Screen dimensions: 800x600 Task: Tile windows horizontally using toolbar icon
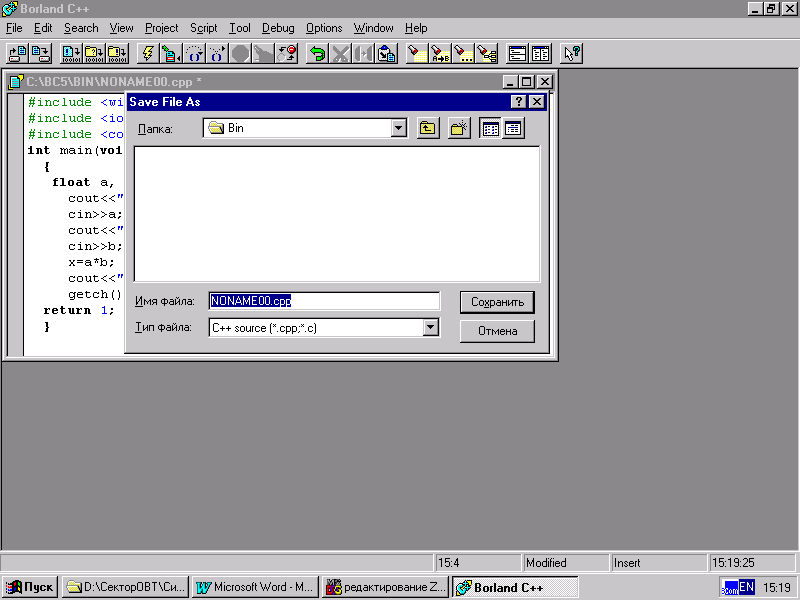(517, 54)
